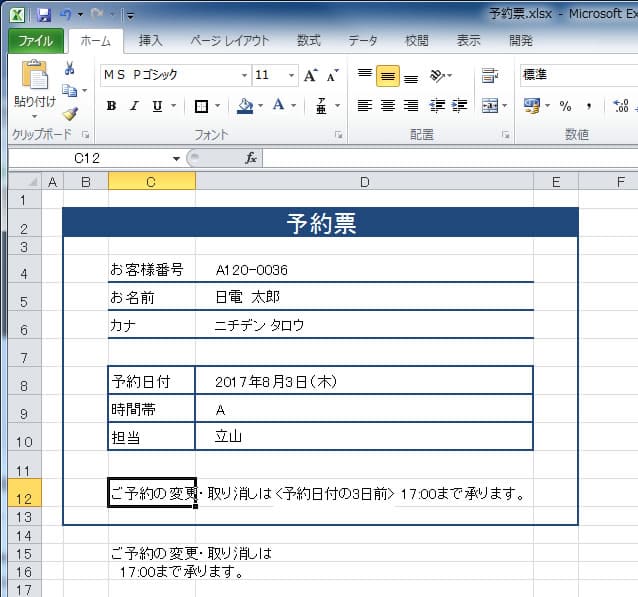Viewport: 638px width, 597px height.
Task: Open the ファイル menu button
Action: coord(36,41)
